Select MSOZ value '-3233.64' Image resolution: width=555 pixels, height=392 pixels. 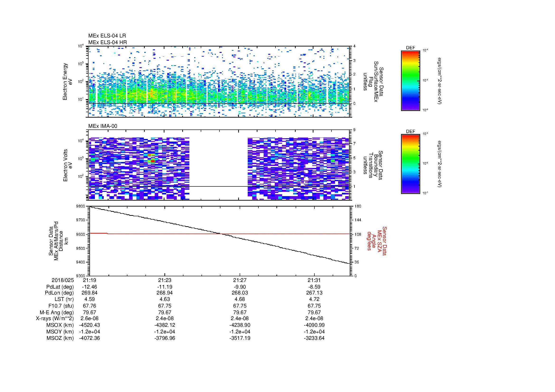(314, 338)
